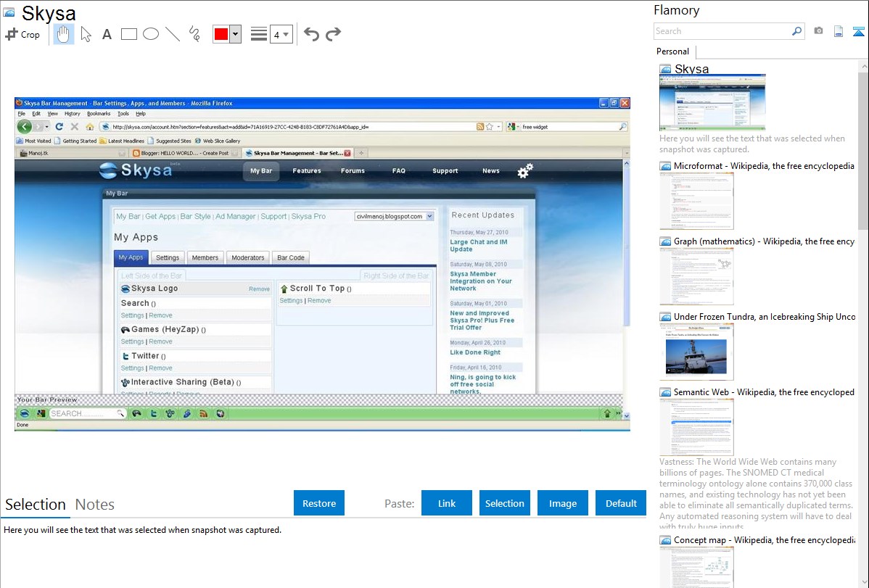Click the Moderators tab in snapshot

248,257
